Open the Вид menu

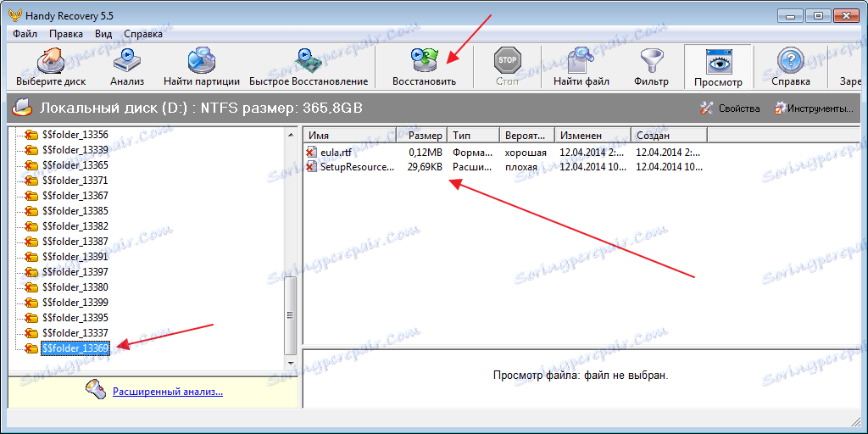(103, 34)
